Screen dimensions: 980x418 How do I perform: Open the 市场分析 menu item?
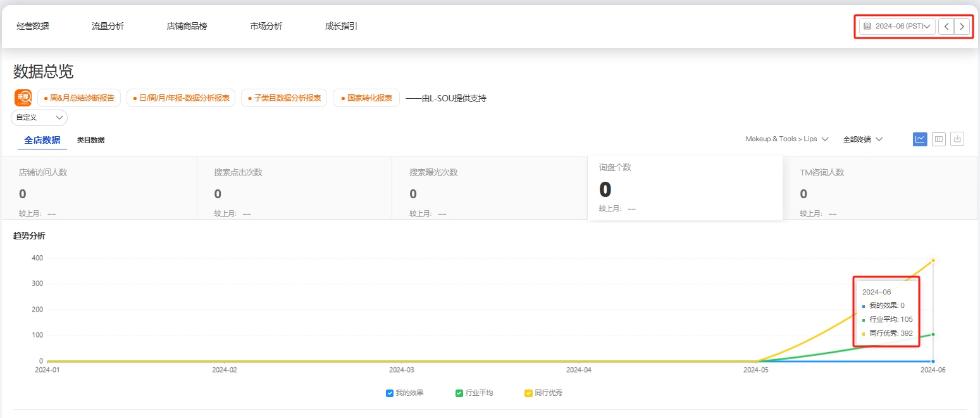coord(266,27)
